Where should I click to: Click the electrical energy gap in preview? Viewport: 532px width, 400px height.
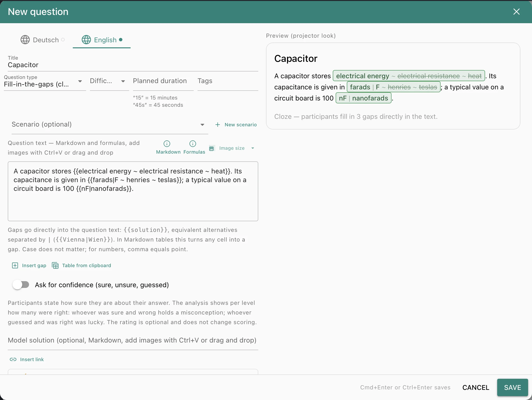pos(409,76)
